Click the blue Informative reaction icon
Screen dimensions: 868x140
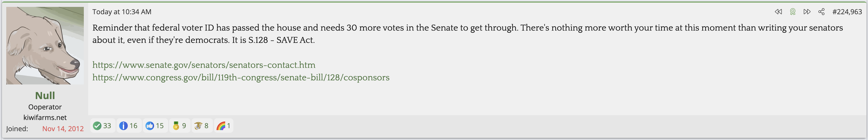[x=123, y=126]
